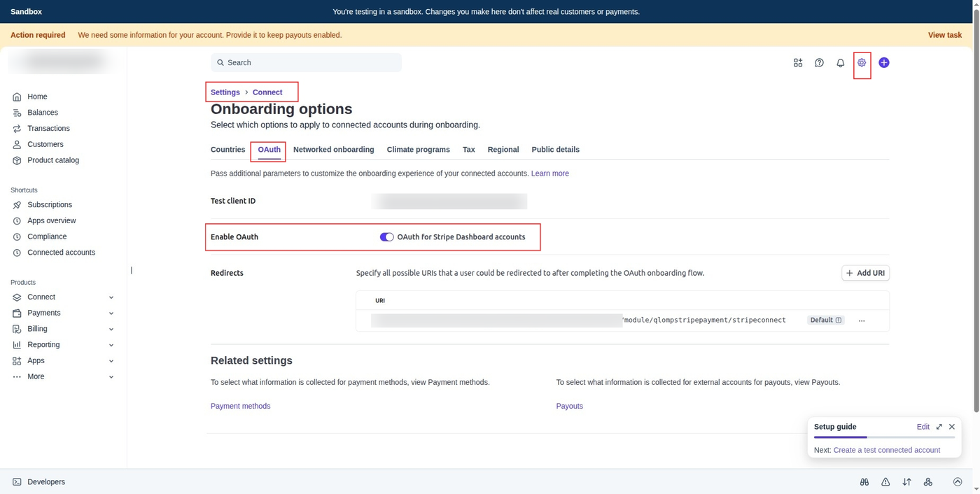Viewport: 980px width, 494px height.
Task: Expand the Billing products section
Action: click(x=111, y=329)
